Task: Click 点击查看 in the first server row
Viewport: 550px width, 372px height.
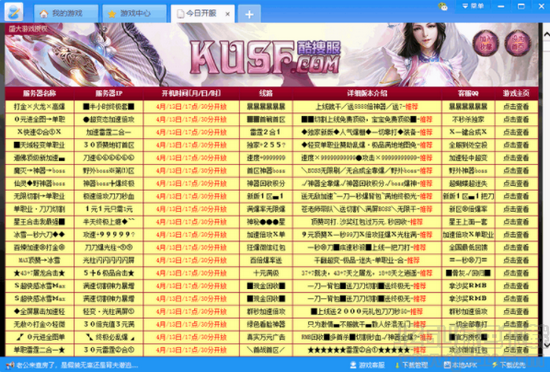Action: click(x=516, y=107)
